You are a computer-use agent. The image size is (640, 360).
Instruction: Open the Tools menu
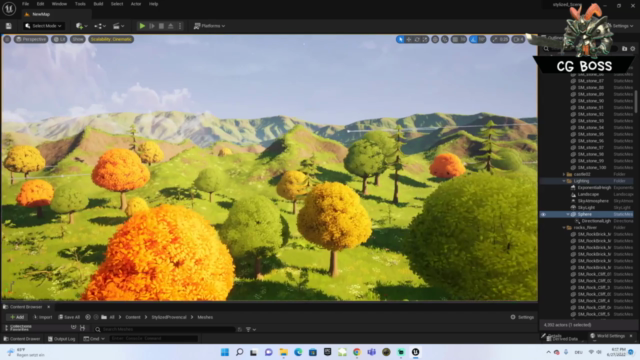tap(80, 4)
